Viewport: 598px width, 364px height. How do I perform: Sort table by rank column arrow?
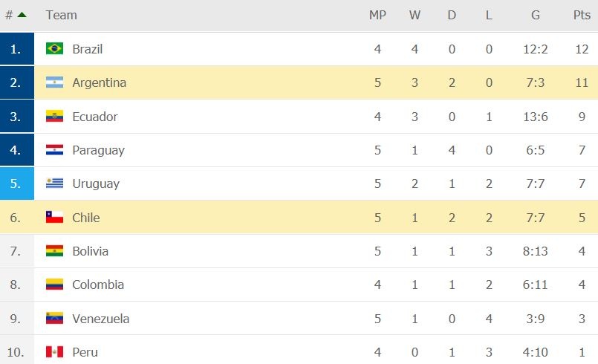22,15
